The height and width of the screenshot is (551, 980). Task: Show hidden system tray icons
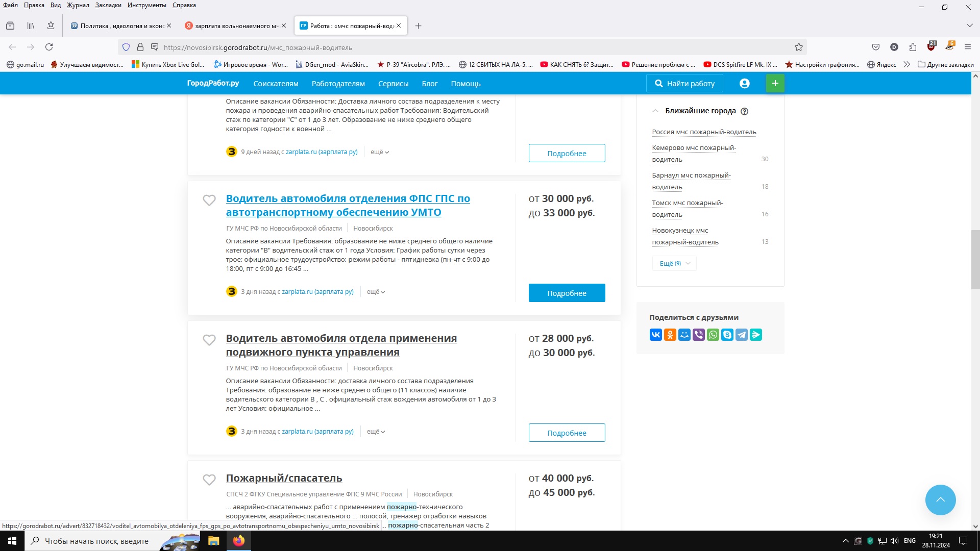click(x=845, y=541)
